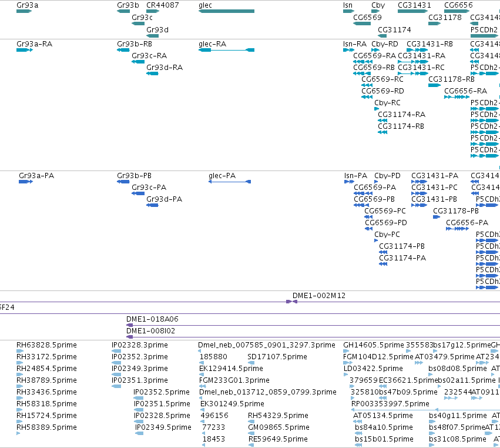Select the Gr93c-RA transcript
Screen dimensions: 500x448
pos(149,56)
